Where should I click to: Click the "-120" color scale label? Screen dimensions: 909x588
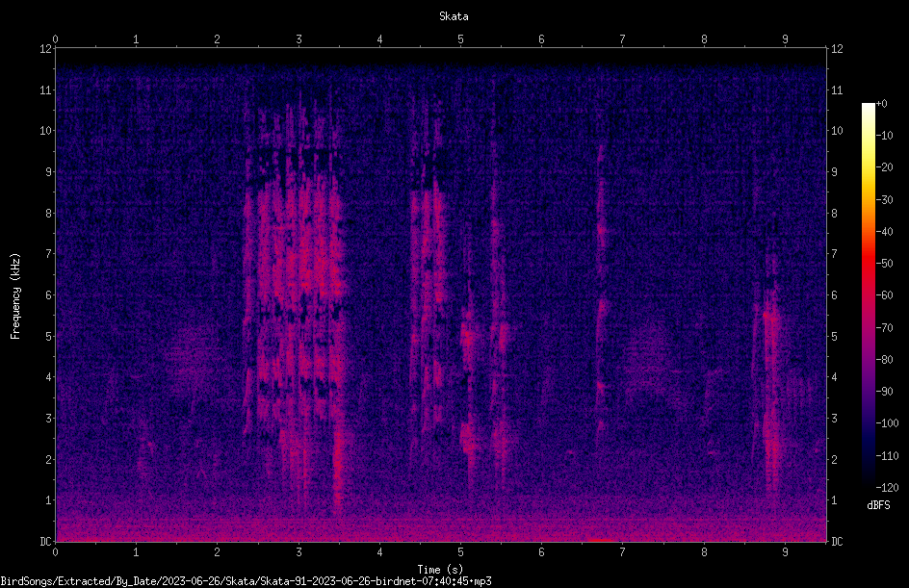pos(887,488)
